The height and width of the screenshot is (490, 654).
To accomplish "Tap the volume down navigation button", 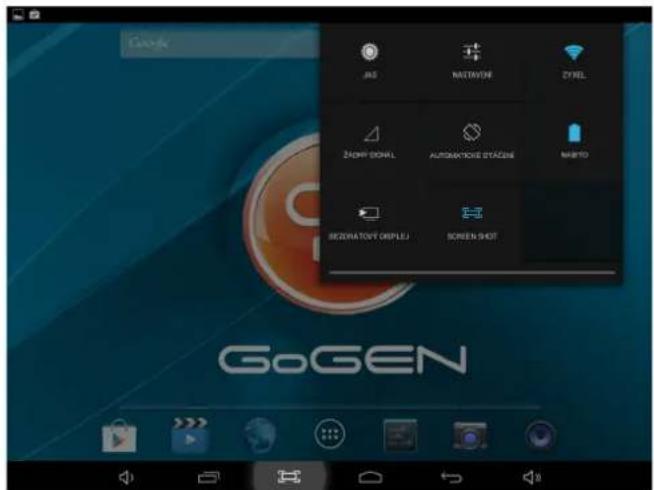I will (126, 477).
